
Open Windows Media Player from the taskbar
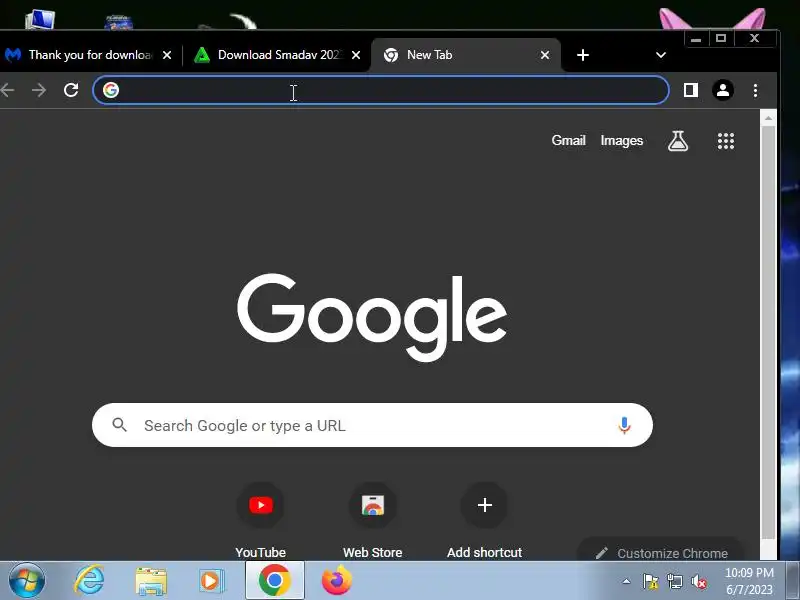point(211,581)
